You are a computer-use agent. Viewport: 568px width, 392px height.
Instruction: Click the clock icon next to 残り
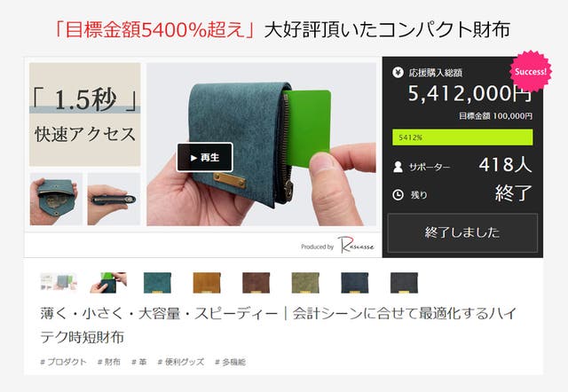click(x=398, y=195)
